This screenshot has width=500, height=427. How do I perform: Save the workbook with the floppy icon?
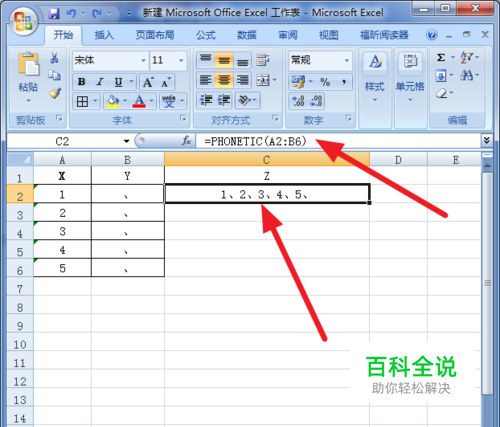54,13
